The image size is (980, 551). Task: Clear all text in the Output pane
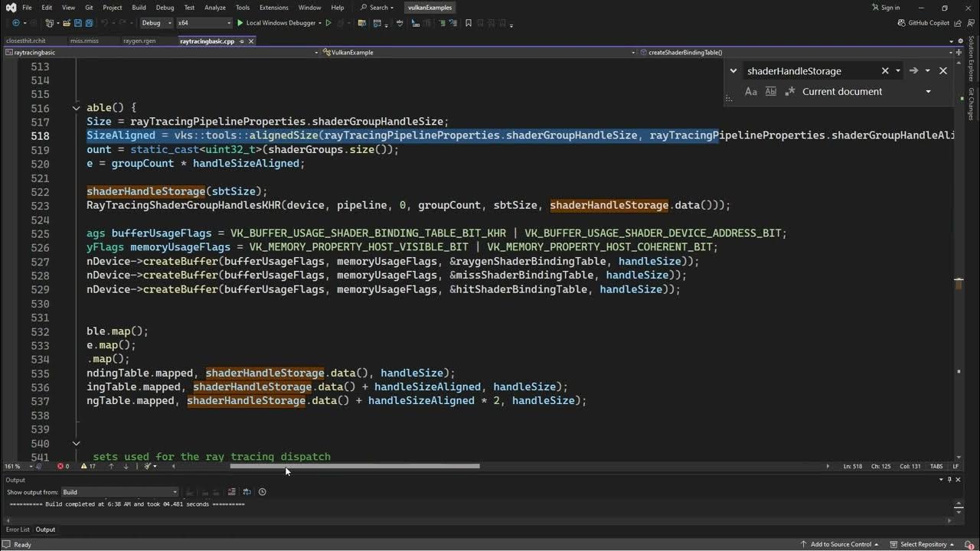click(232, 491)
